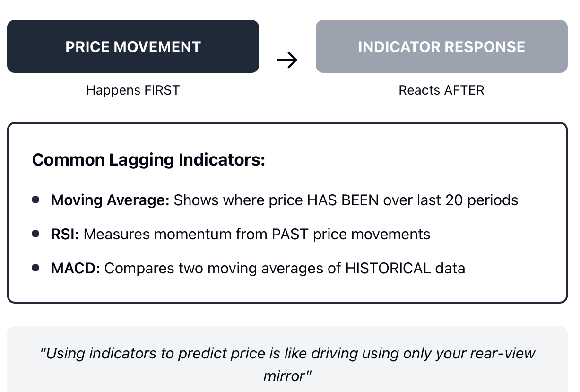Click the PRICE MOVEMENT dark box
The width and height of the screenshot is (580, 392).
tap(133, 46)
